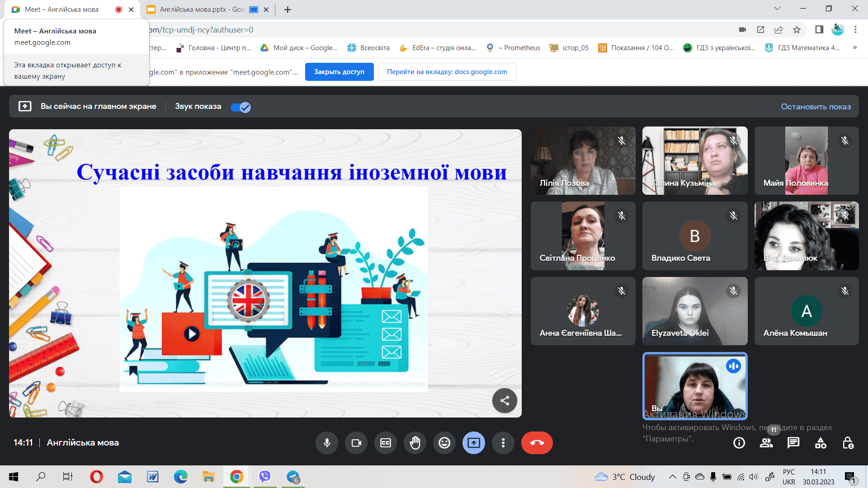Open Всеосвіта bookmark
Screen dimensions: 868x488
(368, 48)
